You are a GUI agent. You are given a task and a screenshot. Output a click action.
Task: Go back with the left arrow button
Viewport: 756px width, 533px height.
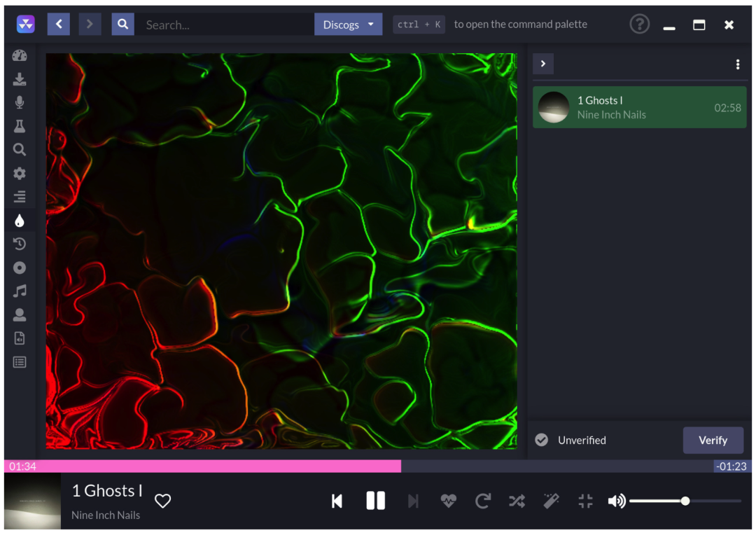[x=59, y=24]
